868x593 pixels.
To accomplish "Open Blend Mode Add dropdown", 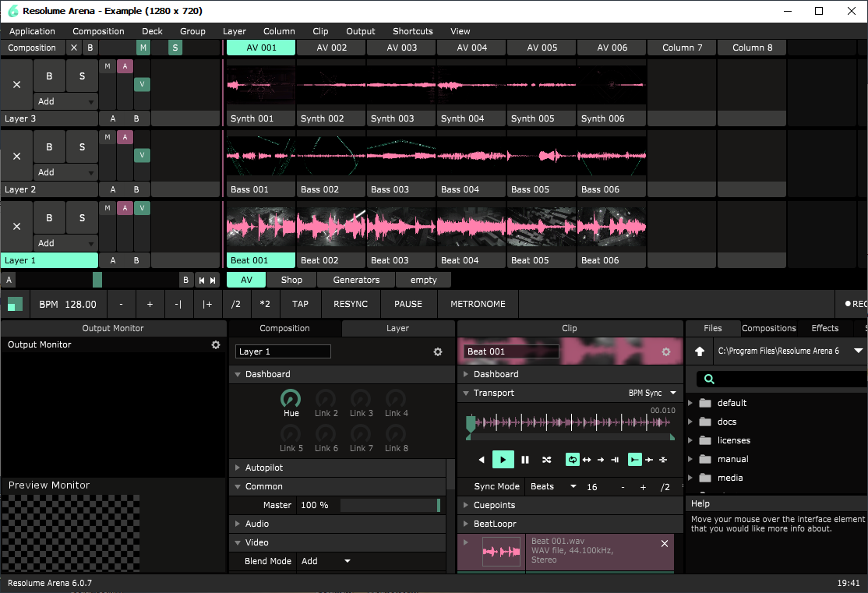I will [x=326, y=561].
